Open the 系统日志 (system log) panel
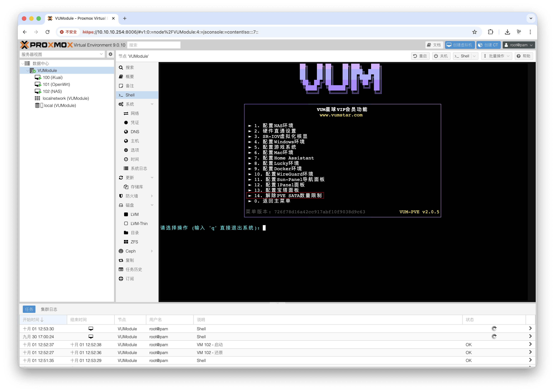The width and height of the screenshot is (555, 392). coord(139,168)
